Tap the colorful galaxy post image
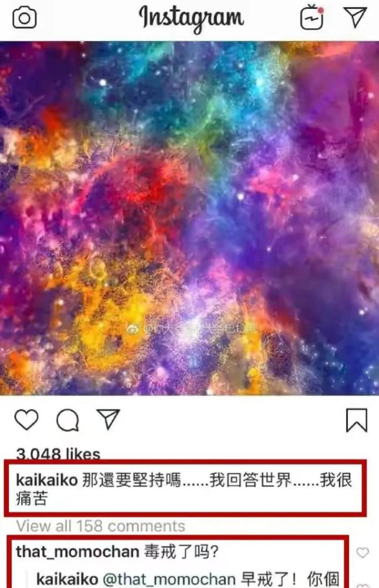Screen dimensions: 379x588 point(189,218)
